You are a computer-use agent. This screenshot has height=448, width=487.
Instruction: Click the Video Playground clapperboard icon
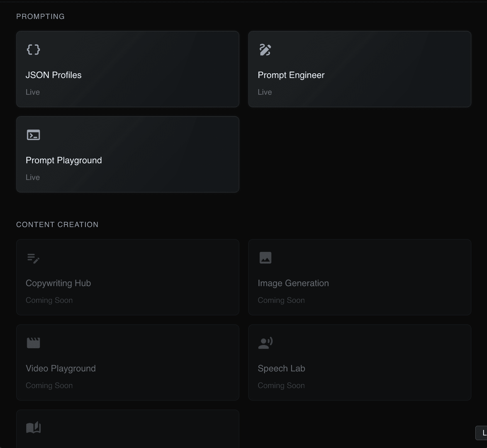[x=33, y=343]
